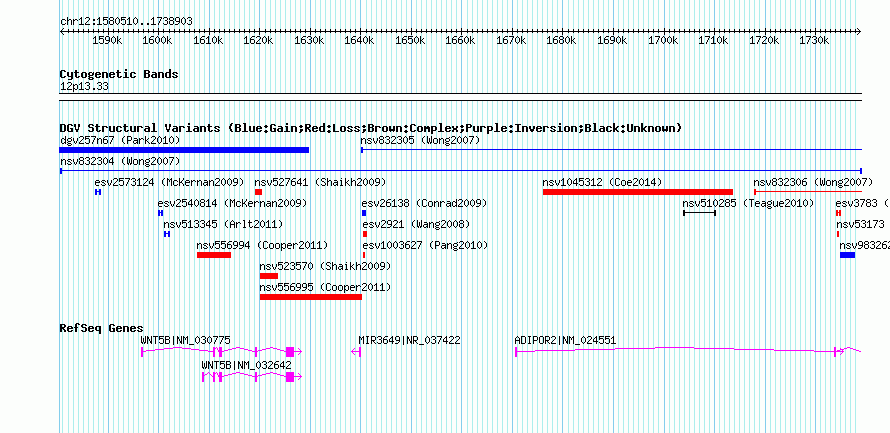This screenshot has height=433, width=890.
Task: Click the MIR3649|NR_037422 gene label
Action: click(409, 340)
